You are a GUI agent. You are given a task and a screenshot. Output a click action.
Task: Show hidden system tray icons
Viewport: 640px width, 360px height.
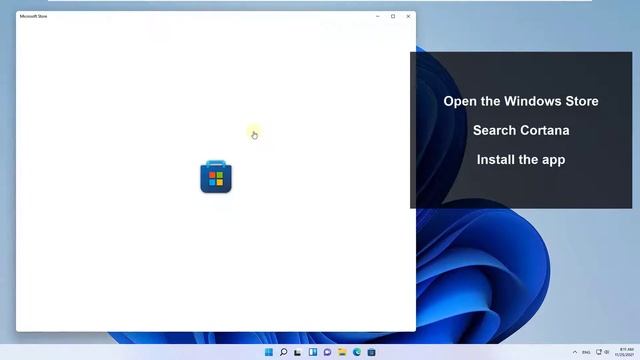[x=575, y=352]
